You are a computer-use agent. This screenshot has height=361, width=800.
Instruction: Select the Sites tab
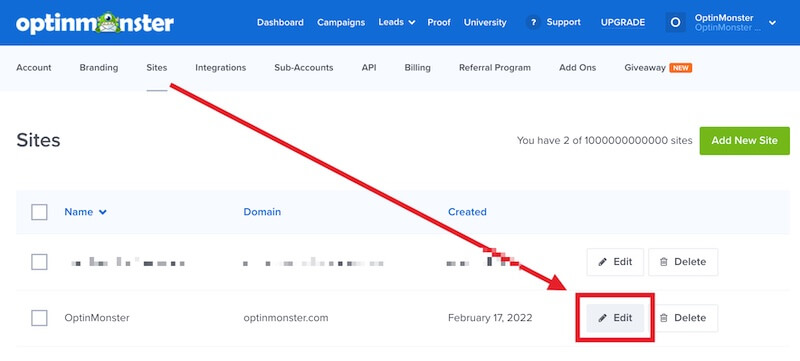[157, 67]
